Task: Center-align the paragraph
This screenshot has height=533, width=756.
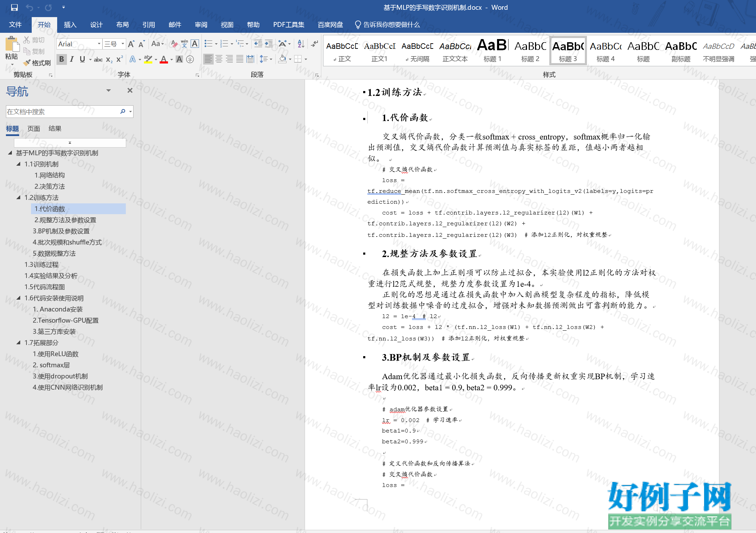Action: [219, 59]
